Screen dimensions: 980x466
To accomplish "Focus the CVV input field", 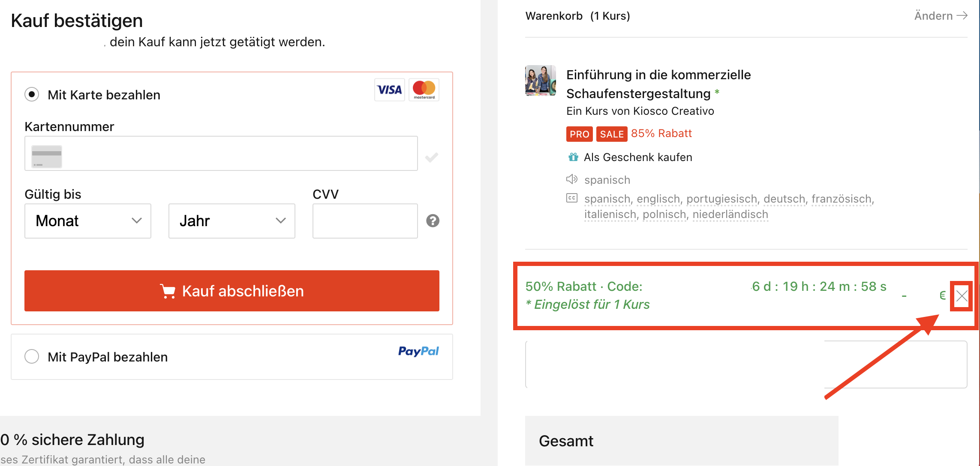I will [365, 221].
